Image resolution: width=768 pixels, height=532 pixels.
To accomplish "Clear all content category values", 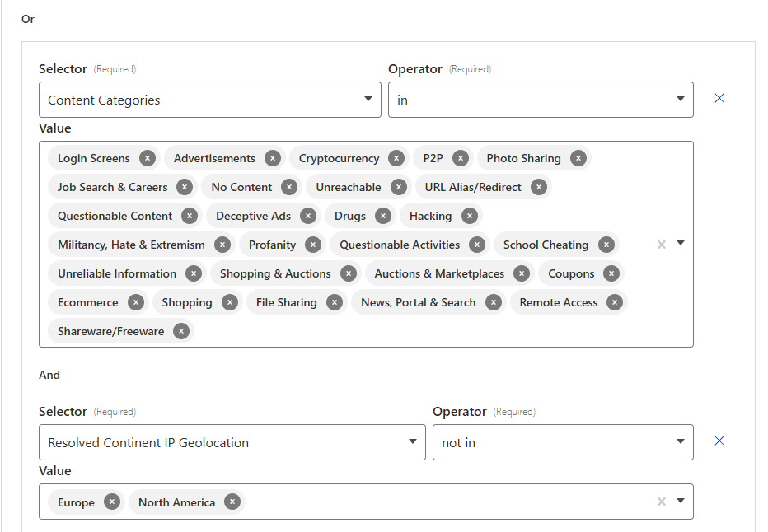I will tap(661, 244).
